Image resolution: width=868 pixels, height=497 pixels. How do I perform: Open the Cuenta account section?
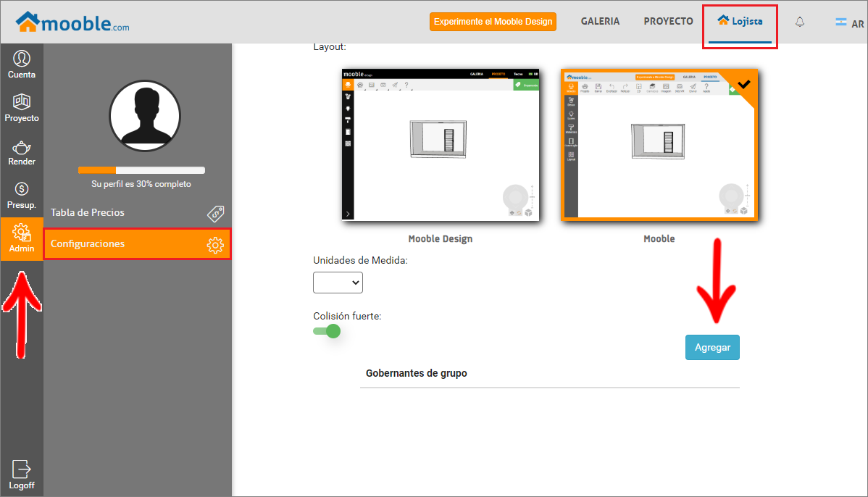[22, 64]
